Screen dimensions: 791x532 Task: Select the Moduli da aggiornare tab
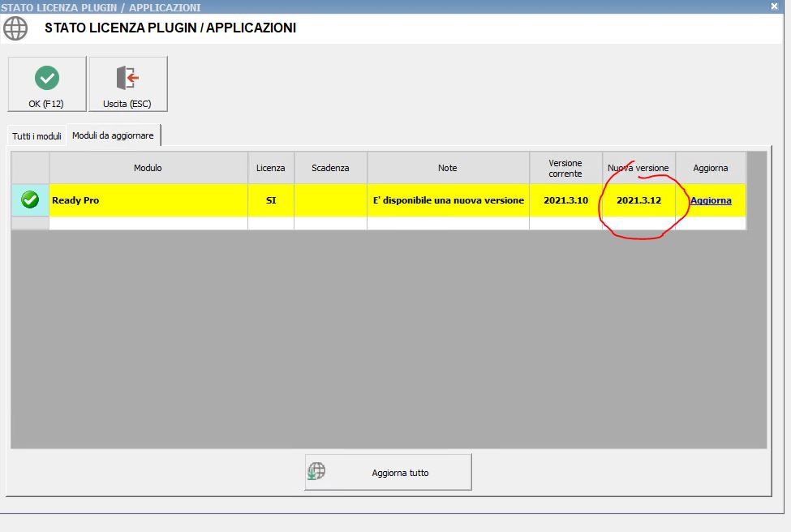pos(113,135)
